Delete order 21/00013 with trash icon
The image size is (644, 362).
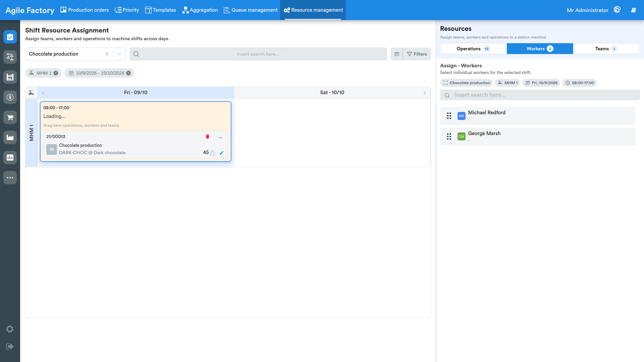pyautogui.click(x=207, y=136)
